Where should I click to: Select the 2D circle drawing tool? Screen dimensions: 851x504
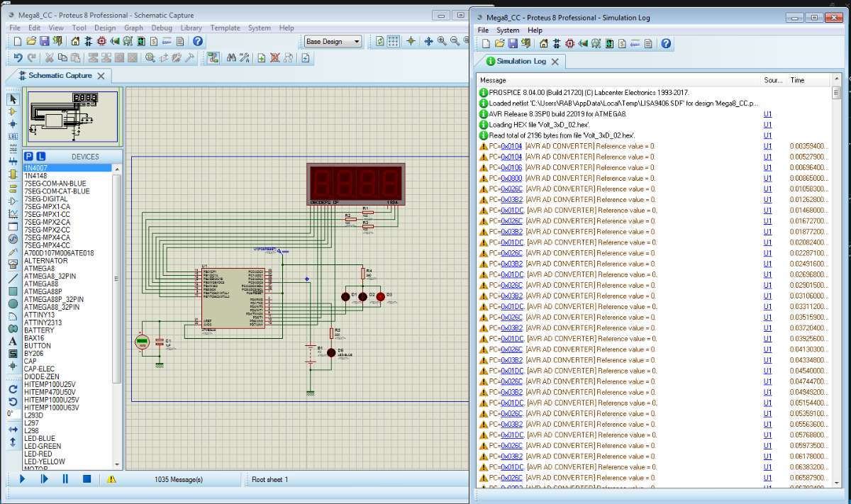pos(13,303)
